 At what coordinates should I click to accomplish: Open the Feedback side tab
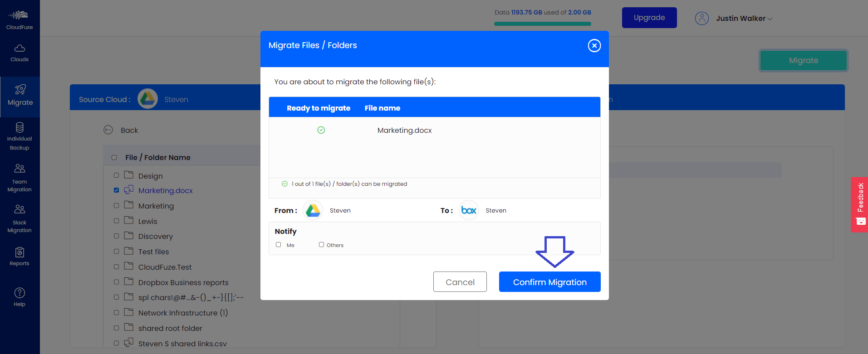point(859,204)
